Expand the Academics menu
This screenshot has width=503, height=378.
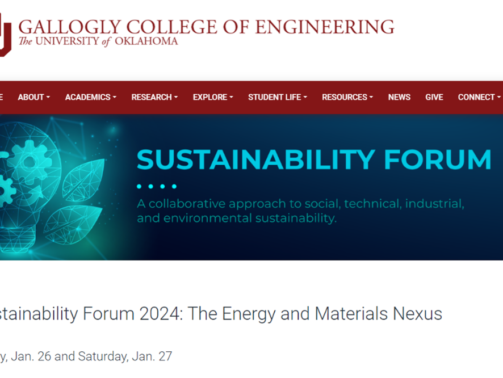[91, 97]
